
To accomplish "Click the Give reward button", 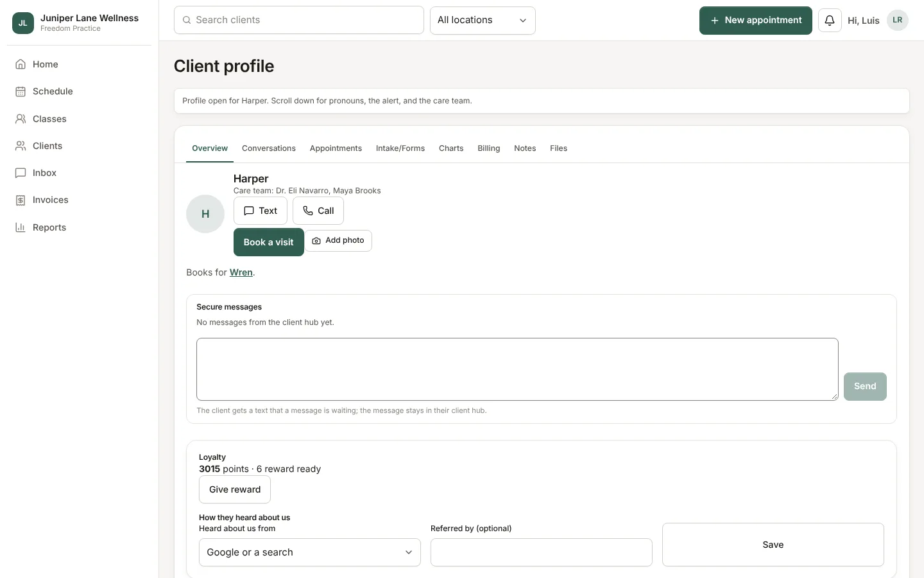I will [235, 489].
